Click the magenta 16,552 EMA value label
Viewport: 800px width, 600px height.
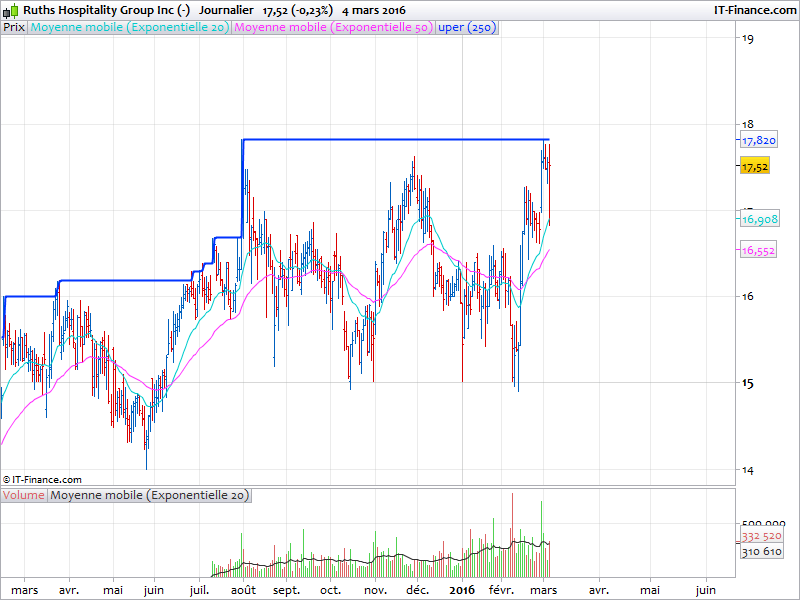coord(758,251)
